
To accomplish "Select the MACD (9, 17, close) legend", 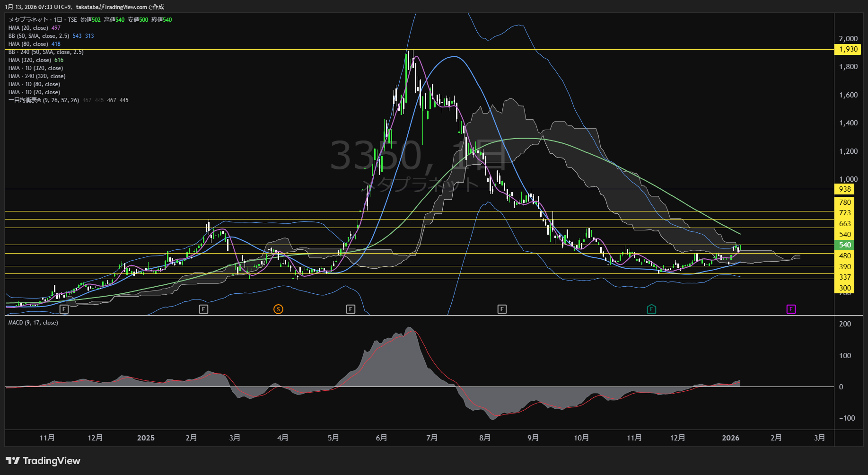I will (x=33, y=323).
